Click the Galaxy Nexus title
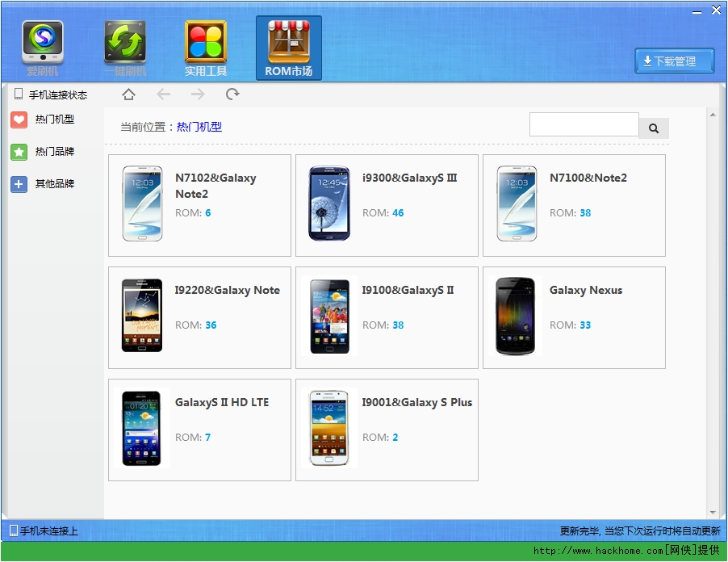The image size is (728, 562). click(x=586, y=291)
